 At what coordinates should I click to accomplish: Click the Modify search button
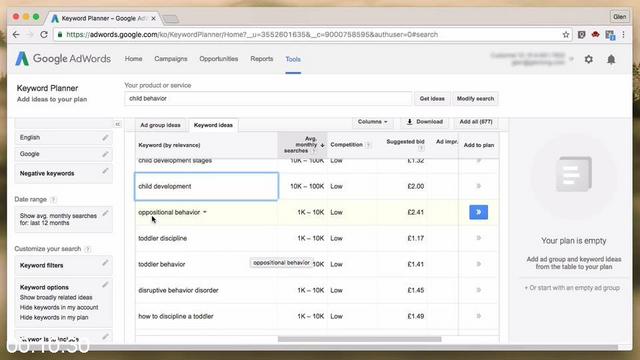click(475, 98)
